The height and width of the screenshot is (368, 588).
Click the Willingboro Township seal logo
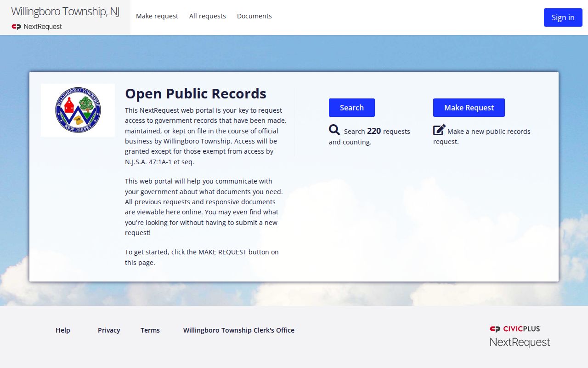click(78, 110)
